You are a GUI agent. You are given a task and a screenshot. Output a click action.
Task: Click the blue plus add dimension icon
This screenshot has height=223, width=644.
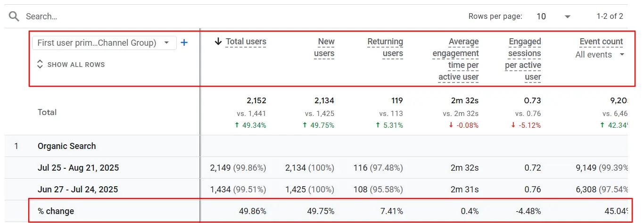(x=184, y=43)
